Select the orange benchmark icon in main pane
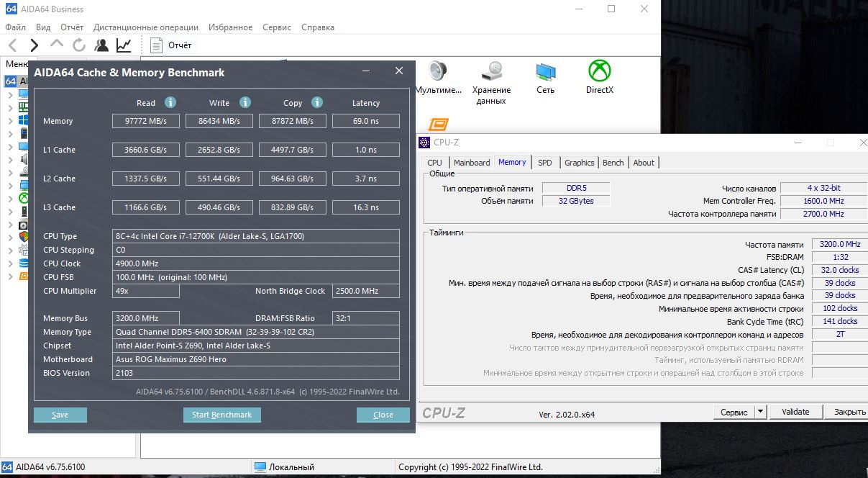 439,125
